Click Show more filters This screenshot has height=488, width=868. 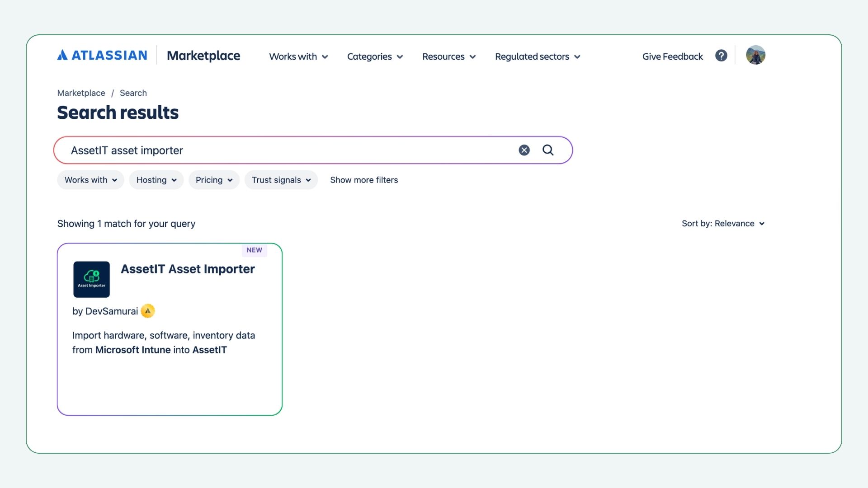point(364,180)
